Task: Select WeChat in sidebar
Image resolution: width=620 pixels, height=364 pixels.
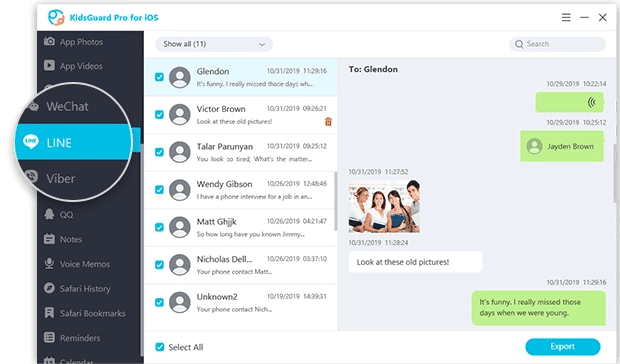Action: point(67,106)
